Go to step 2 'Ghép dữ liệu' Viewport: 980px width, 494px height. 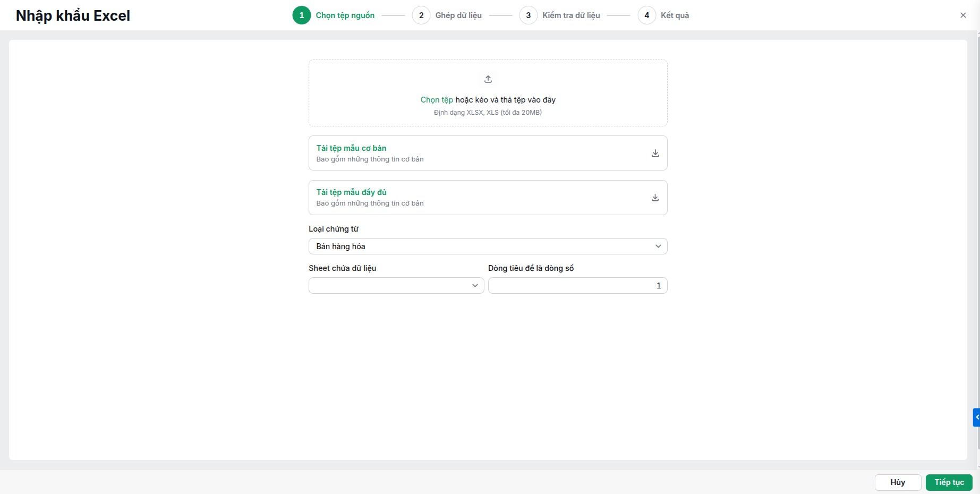[447, 15]
